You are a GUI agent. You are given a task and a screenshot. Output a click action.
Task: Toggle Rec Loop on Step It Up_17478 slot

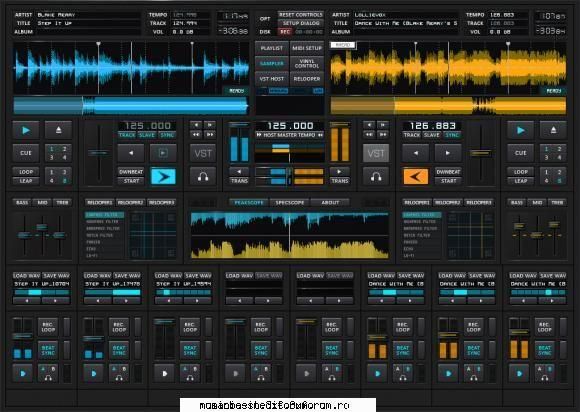(119, 327)
